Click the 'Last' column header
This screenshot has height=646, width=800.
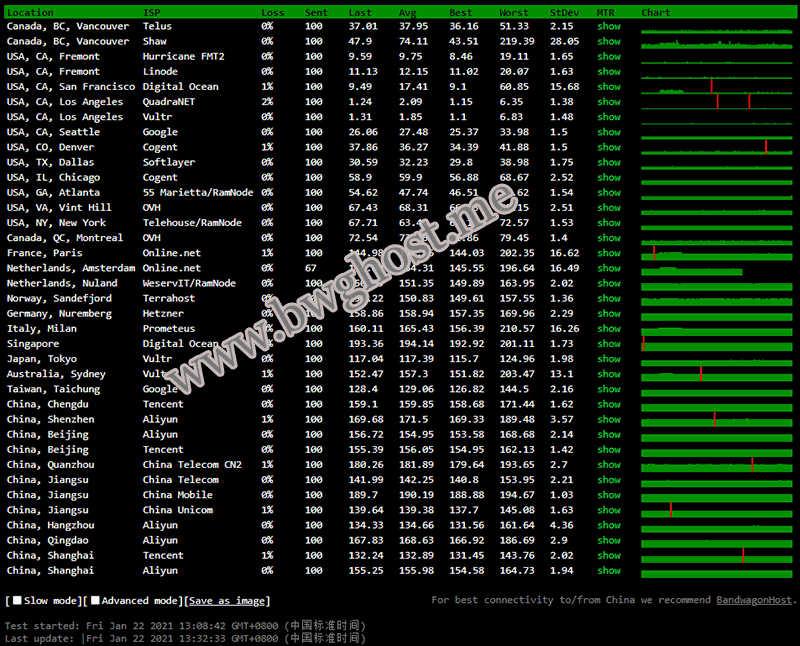click(360, 12)
